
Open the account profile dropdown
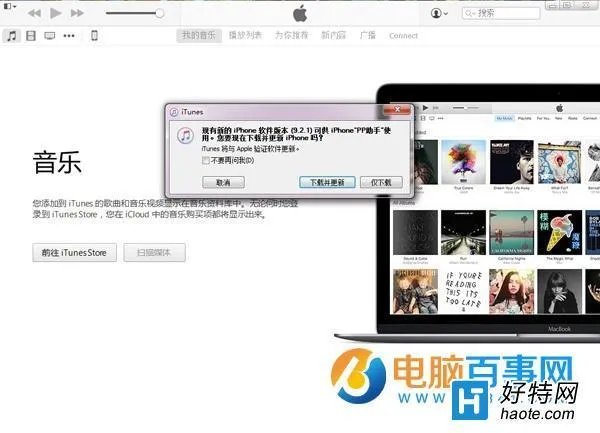click(439, 13)
